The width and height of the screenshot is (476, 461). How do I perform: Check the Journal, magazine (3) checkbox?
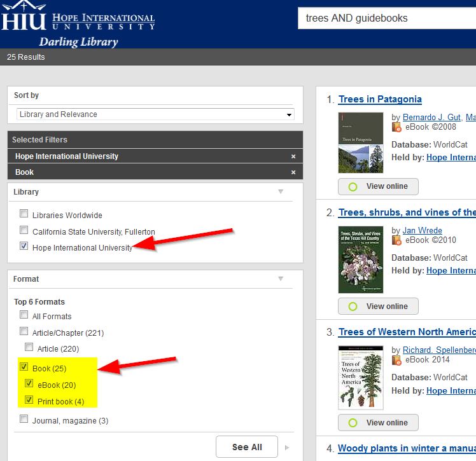click(24, 419)
